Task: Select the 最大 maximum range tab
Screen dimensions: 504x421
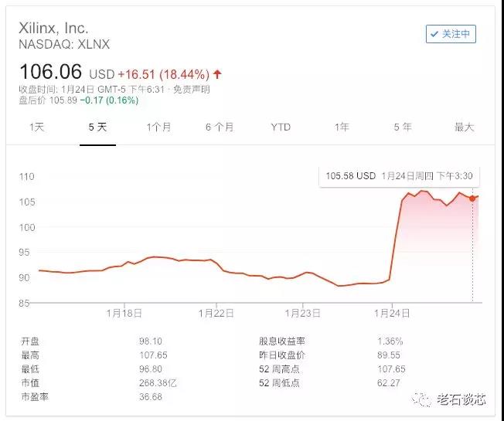Action: [x=464, y=127]
